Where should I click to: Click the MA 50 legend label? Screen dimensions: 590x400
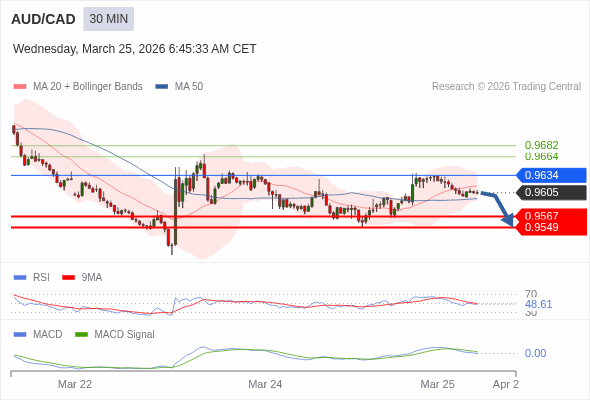click(189, 87)
